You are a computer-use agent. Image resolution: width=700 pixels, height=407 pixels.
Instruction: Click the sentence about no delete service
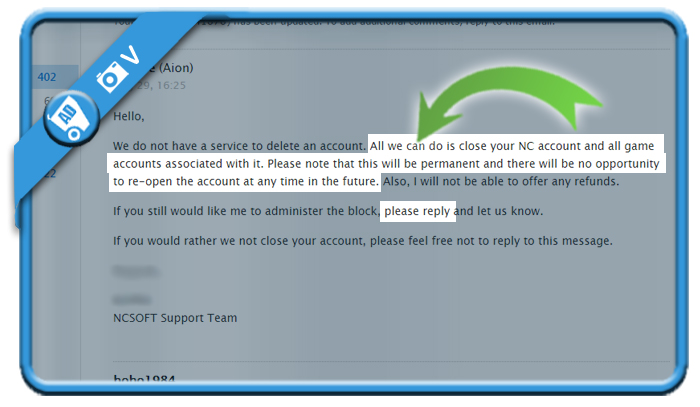(239, 146)
